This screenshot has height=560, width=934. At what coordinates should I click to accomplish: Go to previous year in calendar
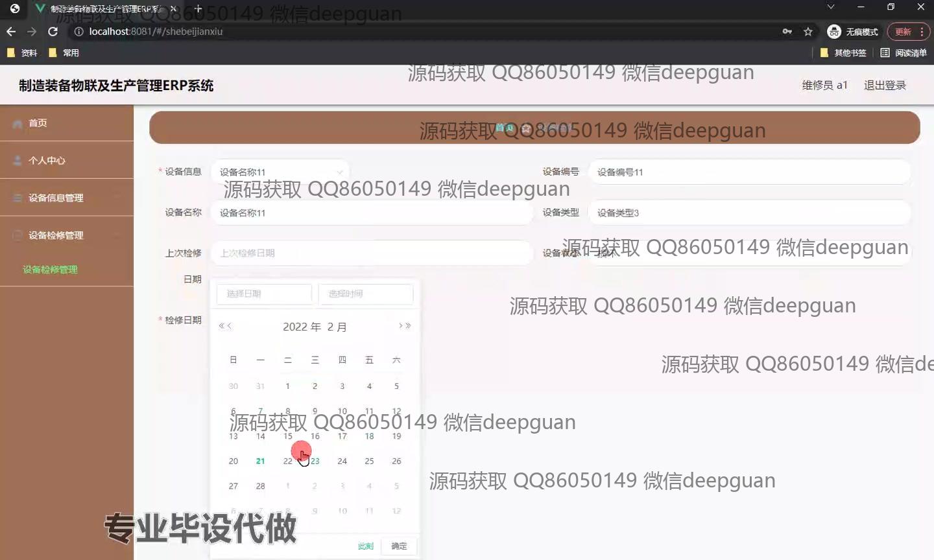[x=221, y=326]
